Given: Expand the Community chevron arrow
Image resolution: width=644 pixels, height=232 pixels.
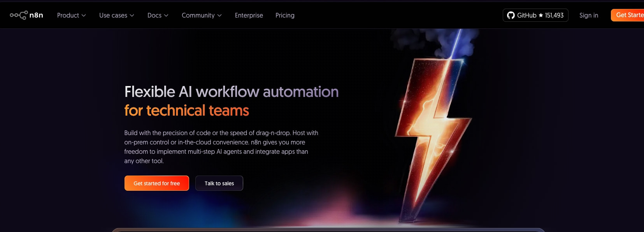Looking at the screenshot, I should click(219, 16).
